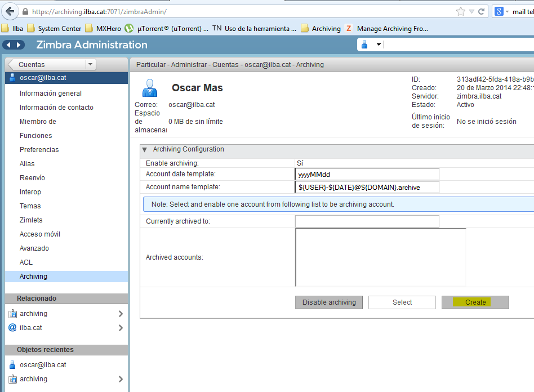Open the MXHero bookmark folder
Viewport: 534px width, 392px height.
103,29
